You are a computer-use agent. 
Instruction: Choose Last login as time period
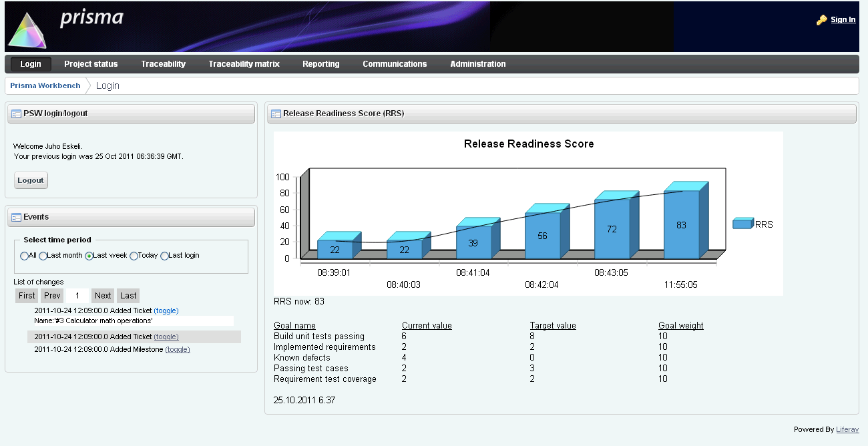[x=163, y=255]
